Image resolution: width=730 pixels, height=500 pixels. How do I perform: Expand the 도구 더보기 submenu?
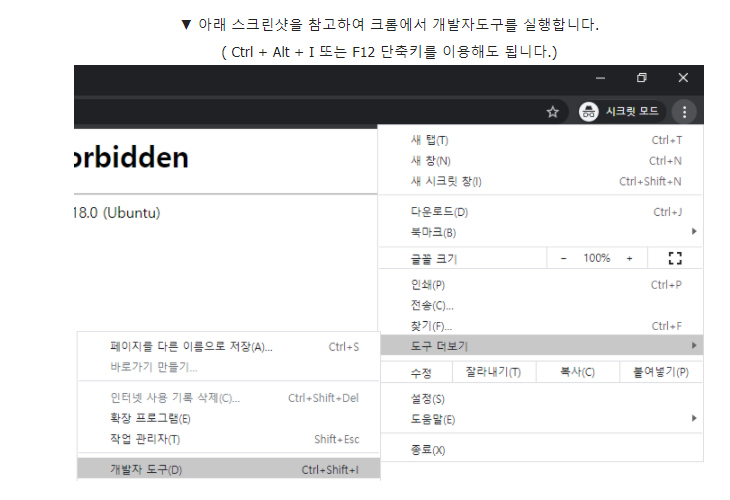pyautogui.click(x=541, y=345)
